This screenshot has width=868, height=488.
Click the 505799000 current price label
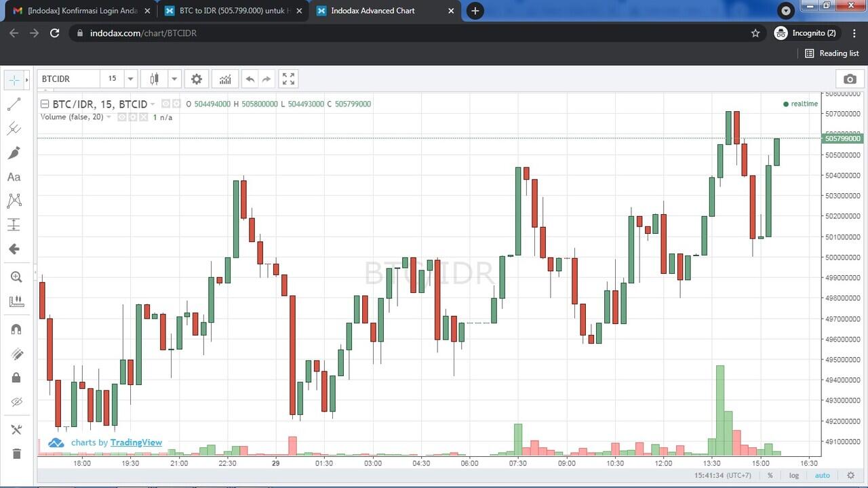(x=843, y=139)
